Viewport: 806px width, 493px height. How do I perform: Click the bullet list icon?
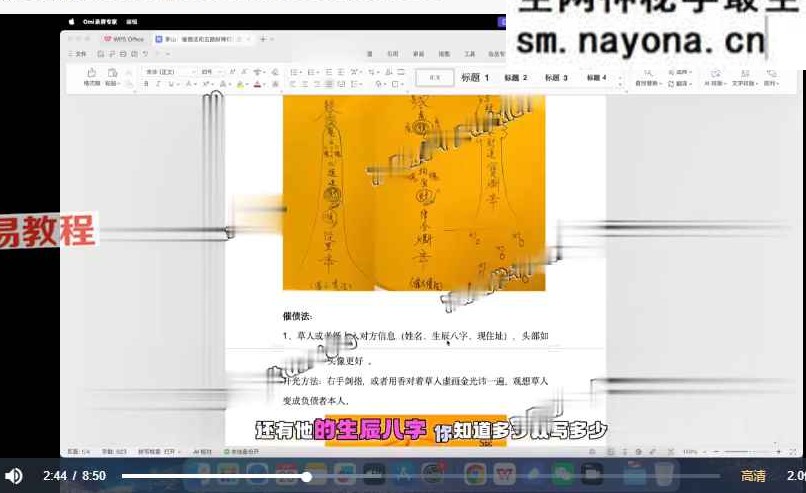295,72
